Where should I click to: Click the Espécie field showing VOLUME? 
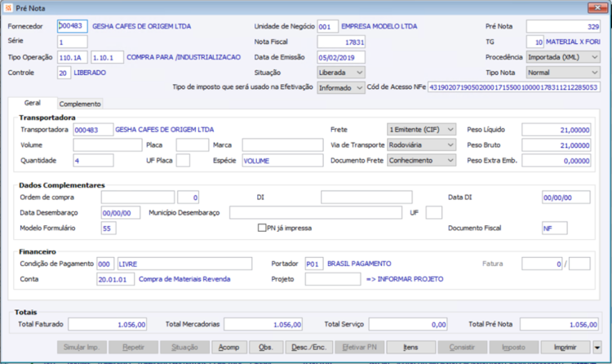pyautogui.click(x=282, y=161)
